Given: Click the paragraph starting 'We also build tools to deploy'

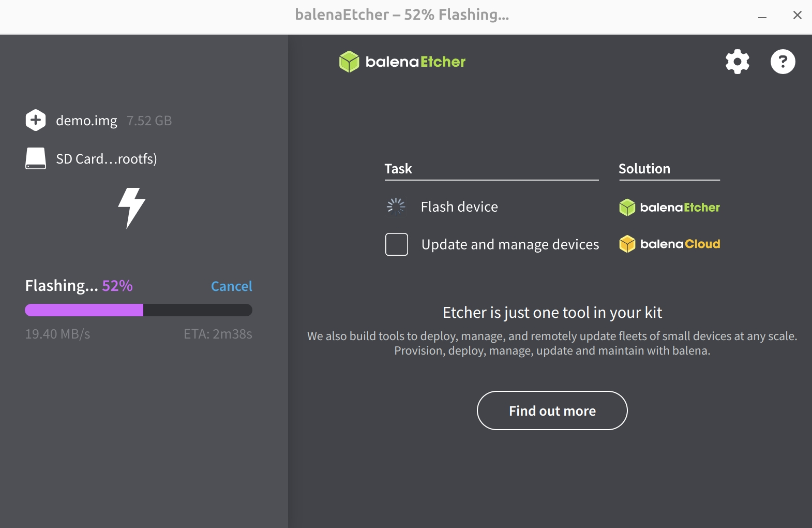Looking at the screenshot, I should pyautogui.click(x=552, y=343).
